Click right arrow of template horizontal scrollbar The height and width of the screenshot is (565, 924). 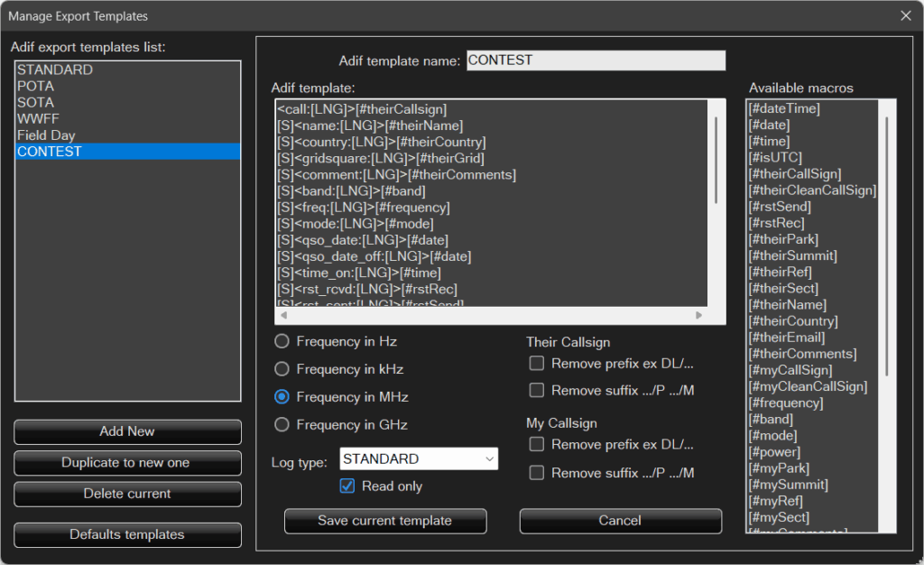click(x=698, y=316)
